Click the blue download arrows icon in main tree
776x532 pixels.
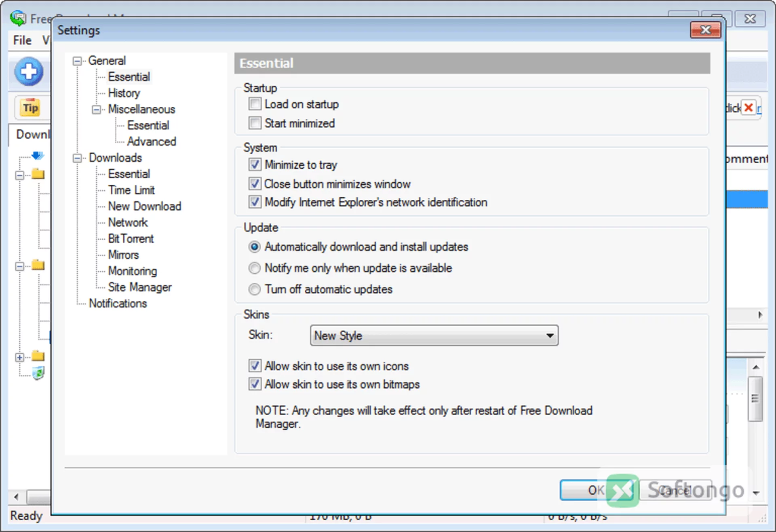point(38,156)
